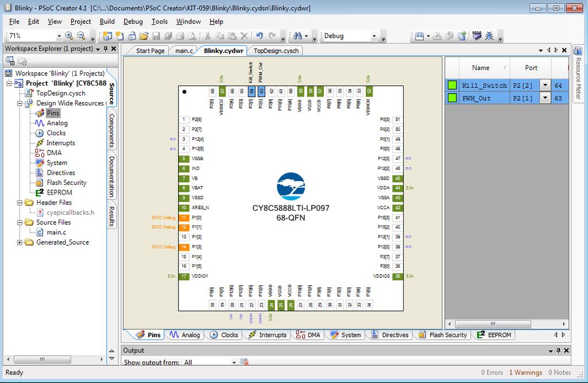
Task: Click the Print toolbar icon
Action: 180,36
